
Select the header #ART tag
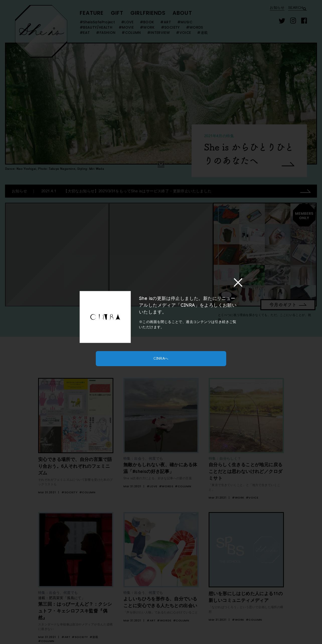click(x=166, y=22)
